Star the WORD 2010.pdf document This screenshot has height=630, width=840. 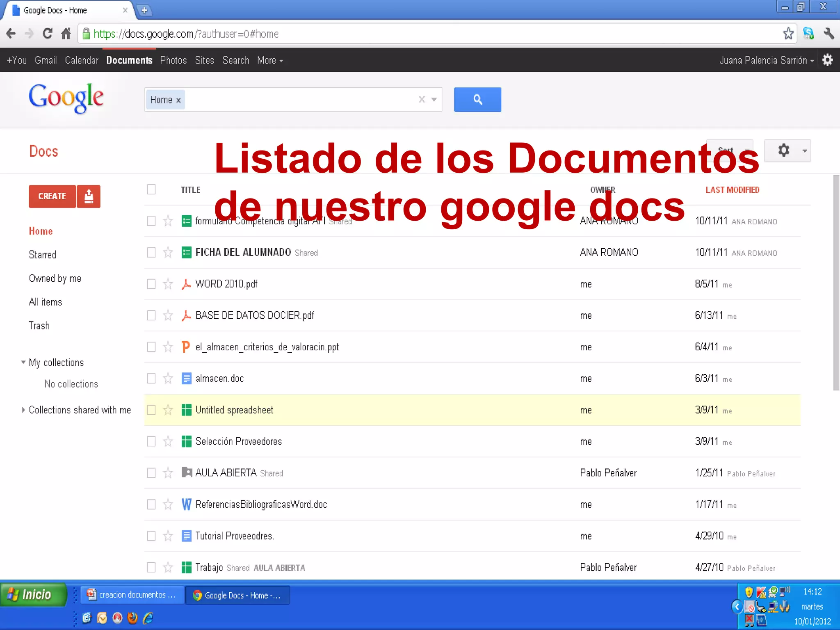tap(168, 284)
